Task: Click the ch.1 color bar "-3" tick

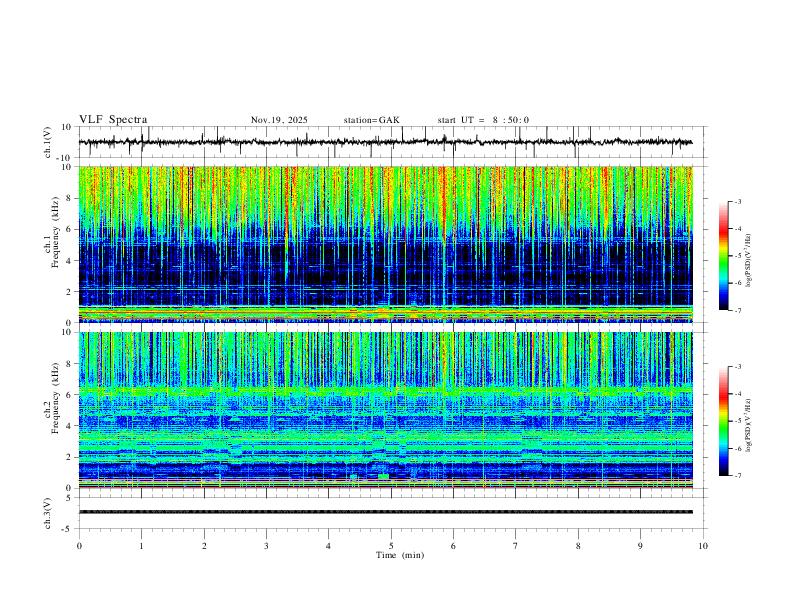Action: (x=738, y=201)
